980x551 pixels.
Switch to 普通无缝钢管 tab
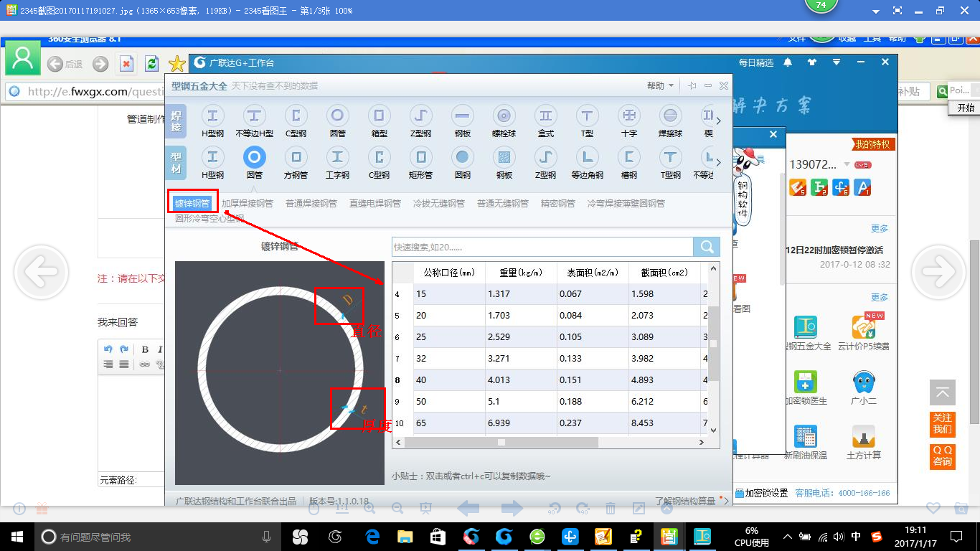[503, 204]
